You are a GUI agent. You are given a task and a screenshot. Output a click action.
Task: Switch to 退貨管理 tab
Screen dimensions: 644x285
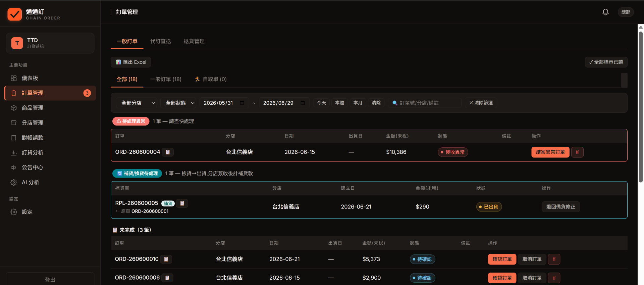(x=194, y=41)
